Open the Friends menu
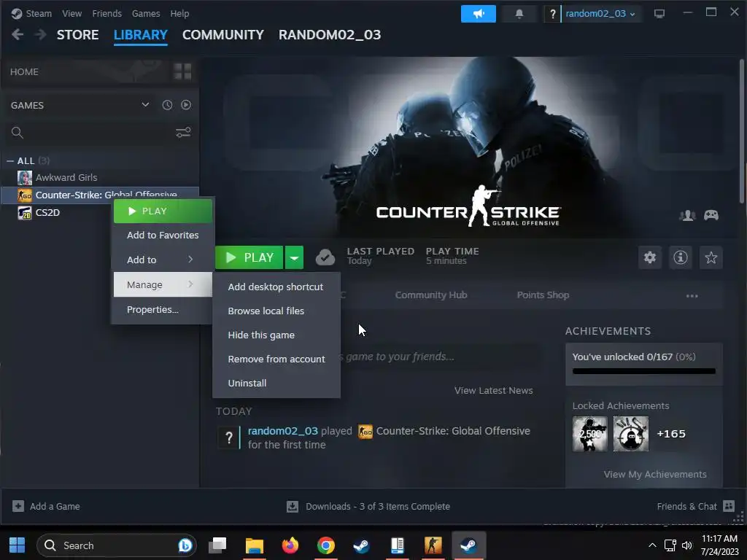The width and height of the screenshot is (747, 560). (x=107, y=13)
